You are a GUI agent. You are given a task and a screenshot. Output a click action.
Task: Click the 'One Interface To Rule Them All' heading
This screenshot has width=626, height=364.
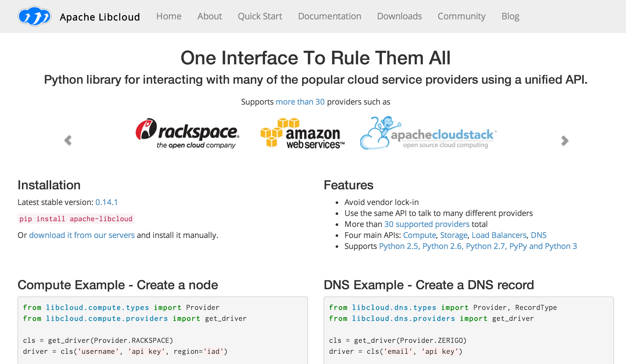(x=315, y=58)
